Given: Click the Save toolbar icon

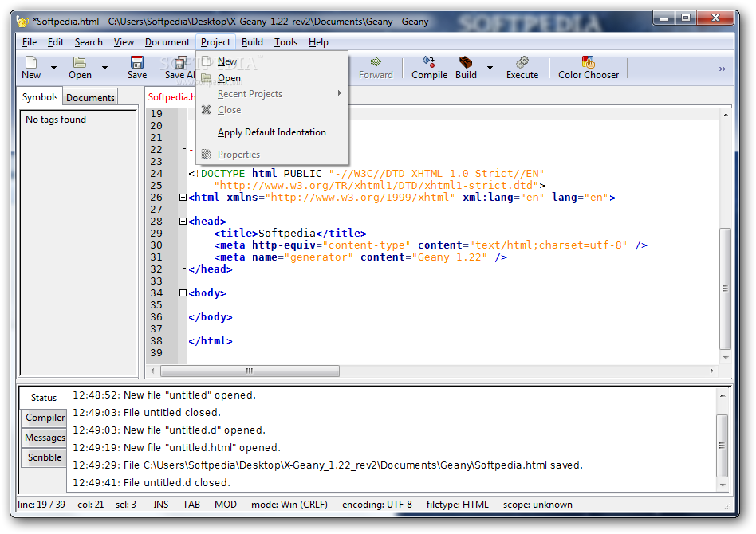Looking at the screenshot, I should tap(137, 61).
